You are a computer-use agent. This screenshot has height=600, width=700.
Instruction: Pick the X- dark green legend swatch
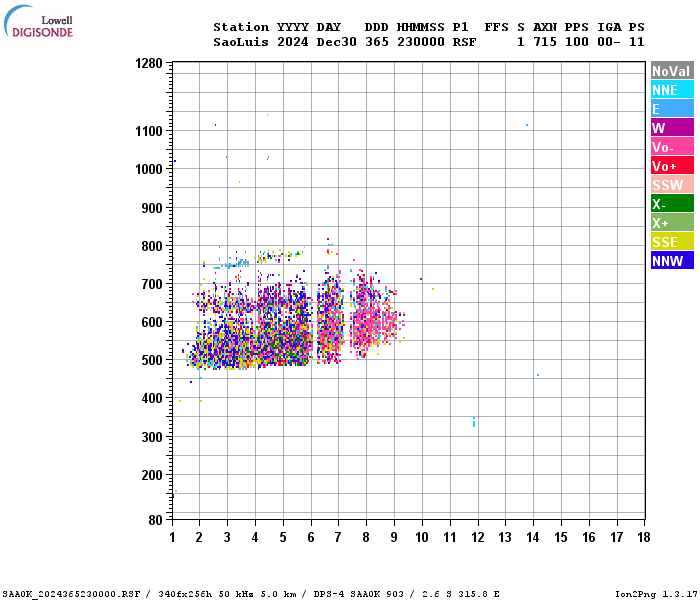pos(672,204)
